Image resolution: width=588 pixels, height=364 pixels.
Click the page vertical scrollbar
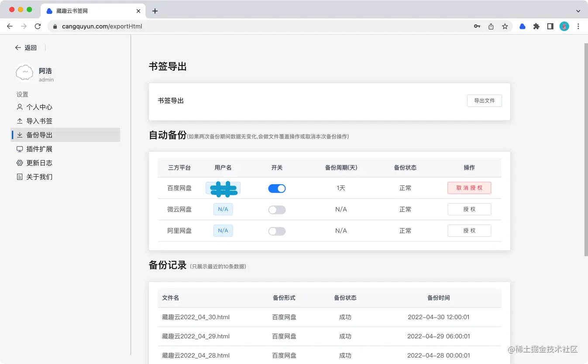586,150
